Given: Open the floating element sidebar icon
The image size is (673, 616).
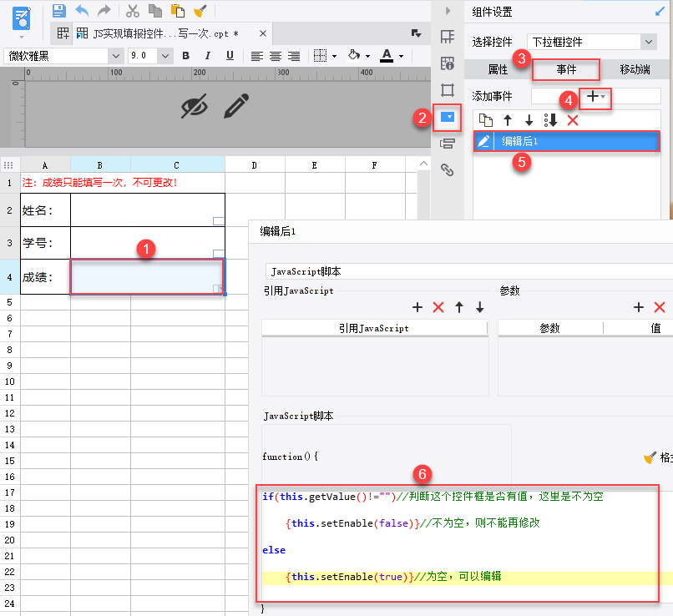Looking at the screenshot, I should coord(448,90).
